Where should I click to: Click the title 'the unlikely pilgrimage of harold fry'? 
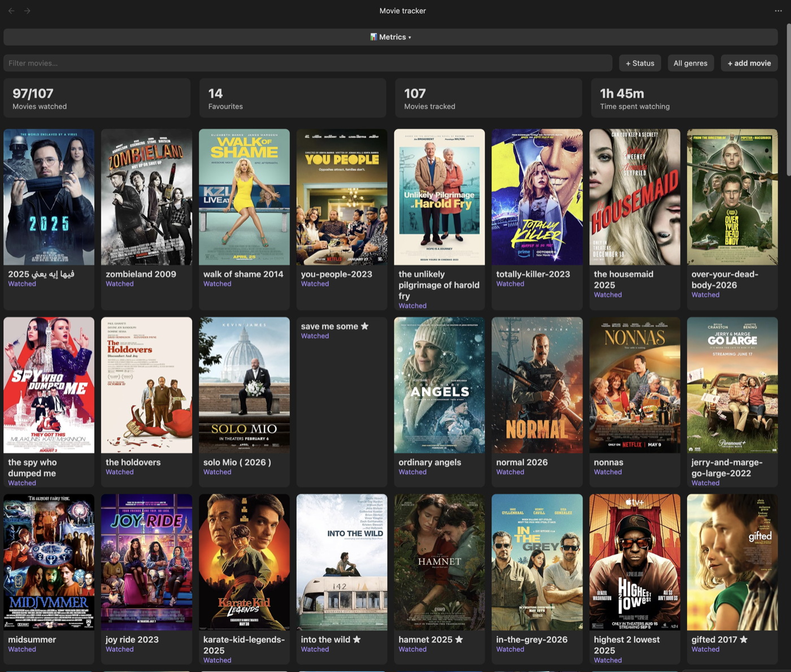click(439, 285)
